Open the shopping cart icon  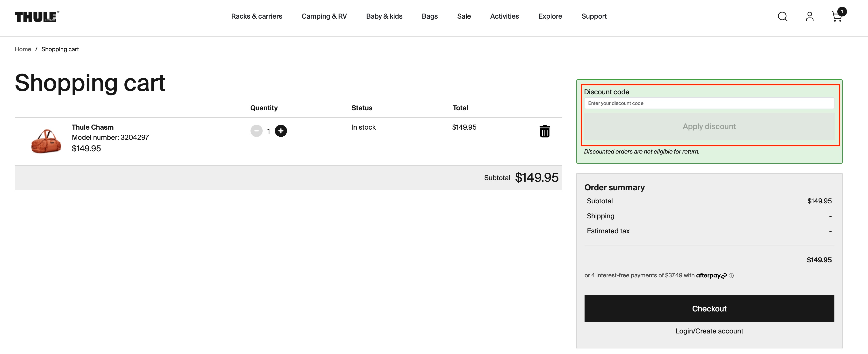click(x=837, y=16)
